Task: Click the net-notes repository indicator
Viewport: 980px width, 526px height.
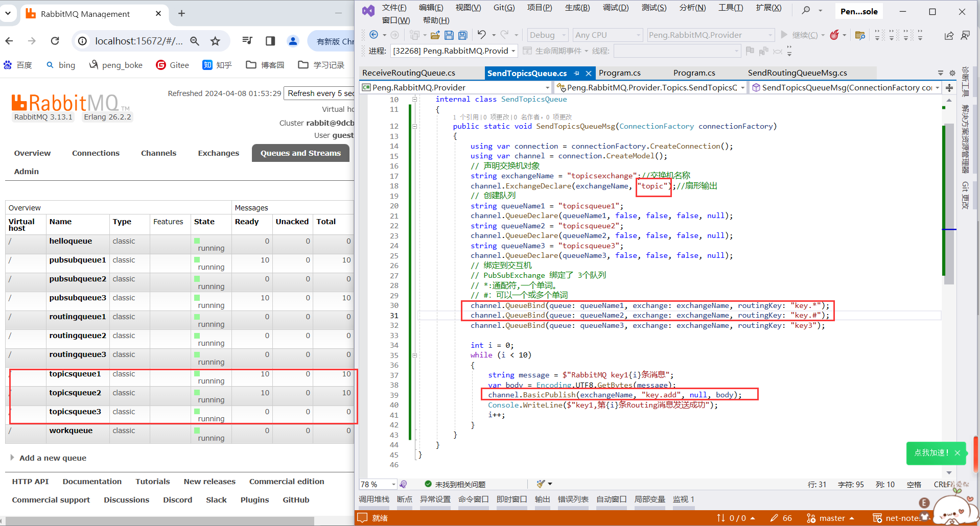Action: tap(898, 518)
